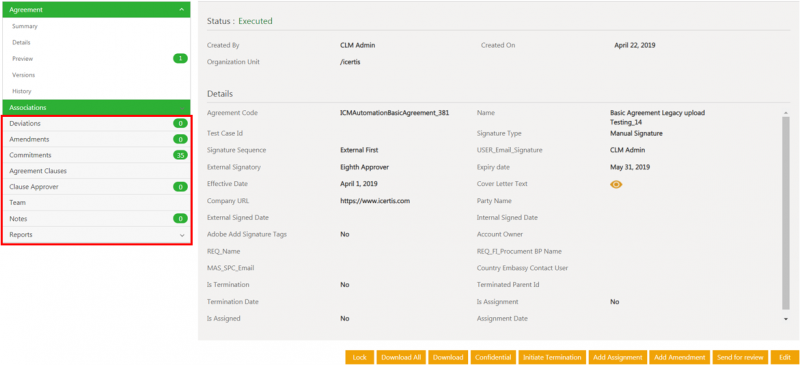Open Deviations in Associations

97,124
